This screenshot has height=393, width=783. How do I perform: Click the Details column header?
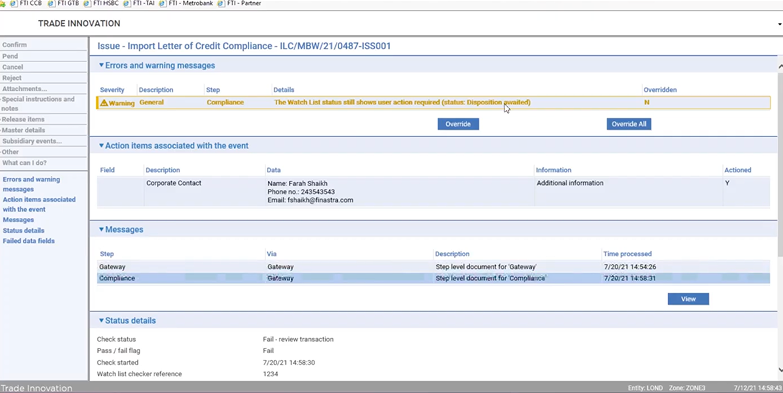click(x=284, y=90)
